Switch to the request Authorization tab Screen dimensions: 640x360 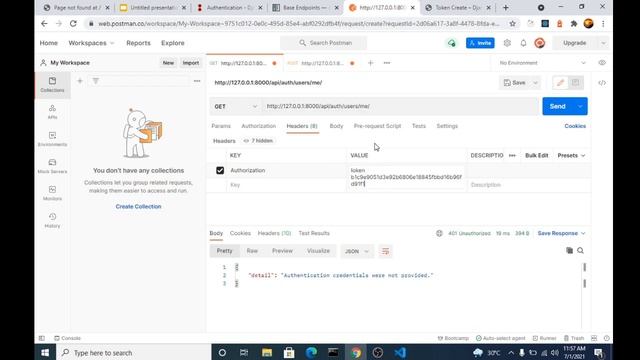(258, 126)
